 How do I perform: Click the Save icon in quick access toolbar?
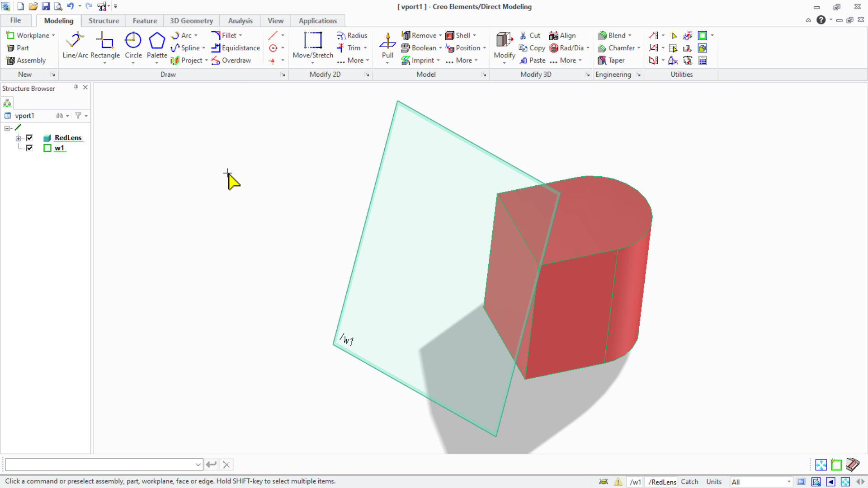pos(46,6)
